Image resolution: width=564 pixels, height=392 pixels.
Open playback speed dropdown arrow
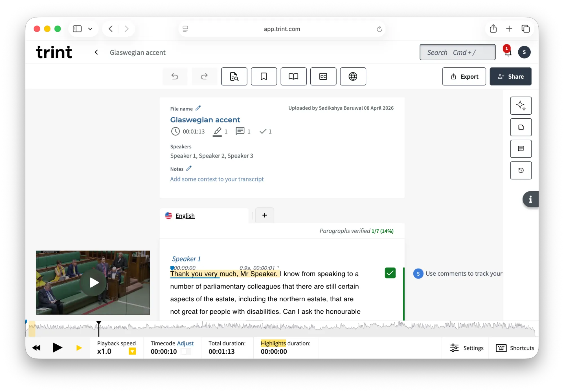132,351
